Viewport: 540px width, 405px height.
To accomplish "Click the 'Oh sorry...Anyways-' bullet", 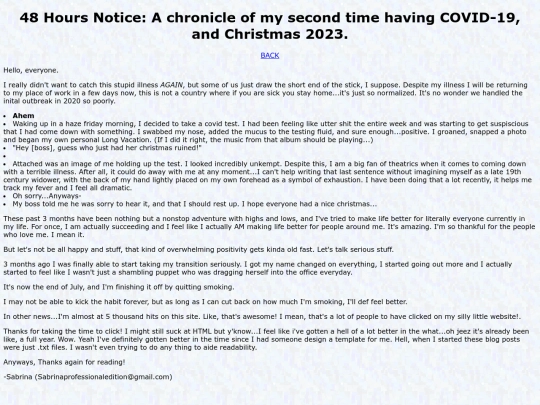I will pos(47,196).
